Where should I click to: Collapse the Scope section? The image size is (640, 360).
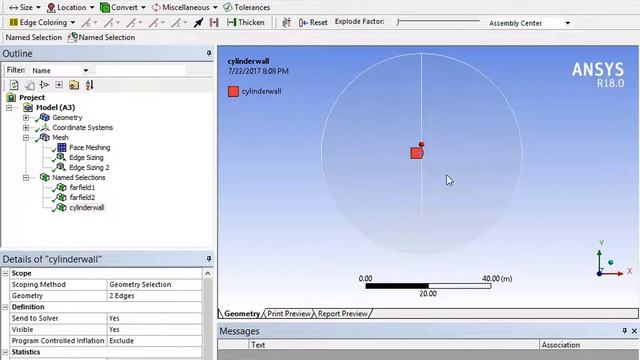point(5,273)
